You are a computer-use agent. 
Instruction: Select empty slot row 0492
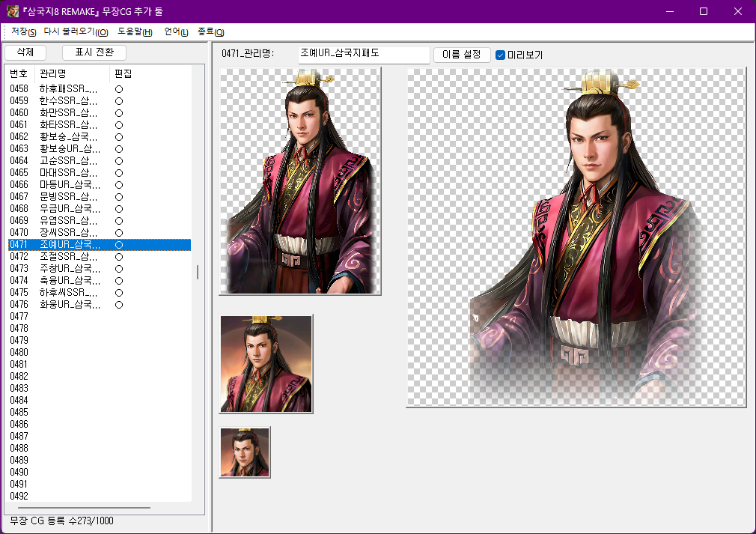click(x=100, y=496)
